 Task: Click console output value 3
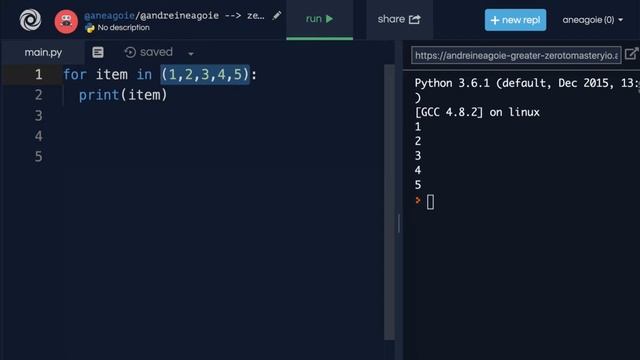pos(418,156)
